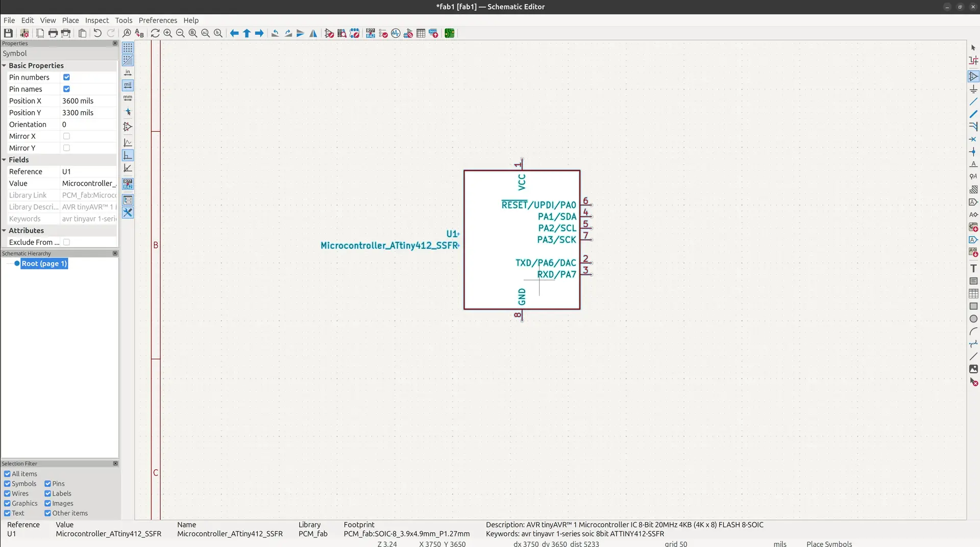Screen dimensions: 980x547
Task: Open the bulk Symbol Fields table
Action: [x=421, y=33]
